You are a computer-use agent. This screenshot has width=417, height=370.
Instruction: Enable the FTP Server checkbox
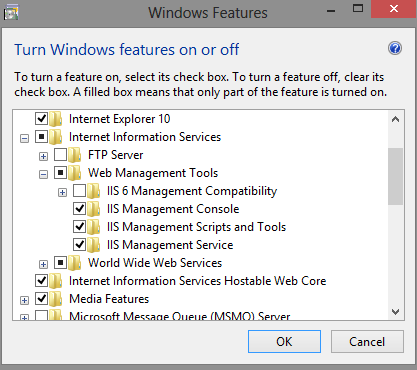click(60, 155)
